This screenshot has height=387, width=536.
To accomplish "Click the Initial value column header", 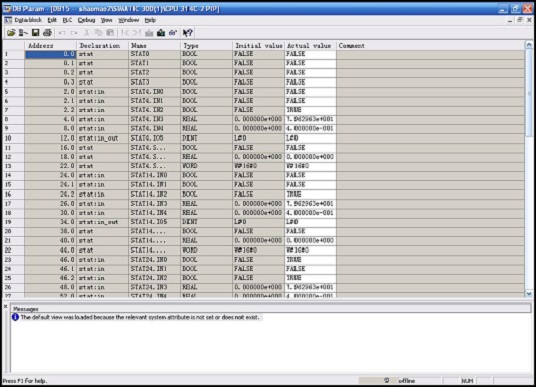I will (258, 45).
